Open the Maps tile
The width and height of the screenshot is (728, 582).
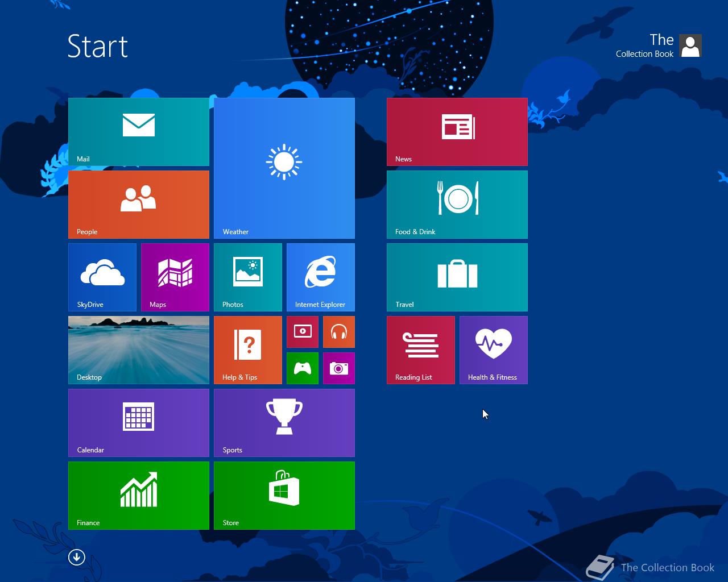tap(175, 277)
